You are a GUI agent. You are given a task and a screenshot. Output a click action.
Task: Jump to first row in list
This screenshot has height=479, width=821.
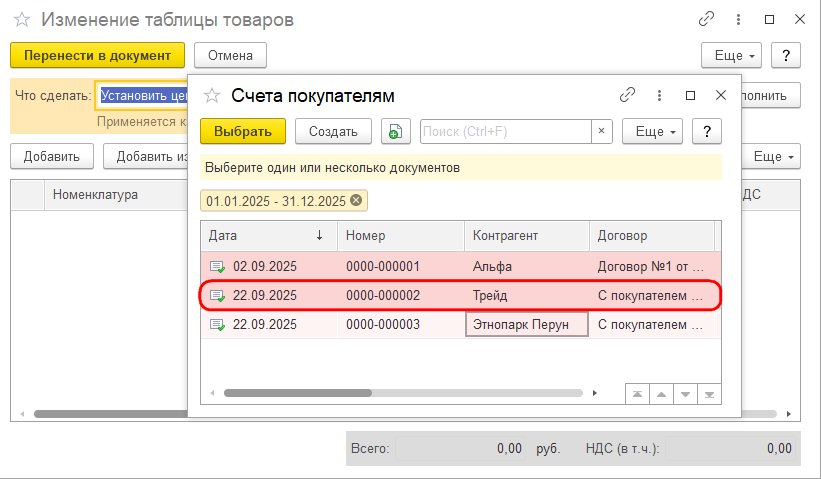(637, 394)
